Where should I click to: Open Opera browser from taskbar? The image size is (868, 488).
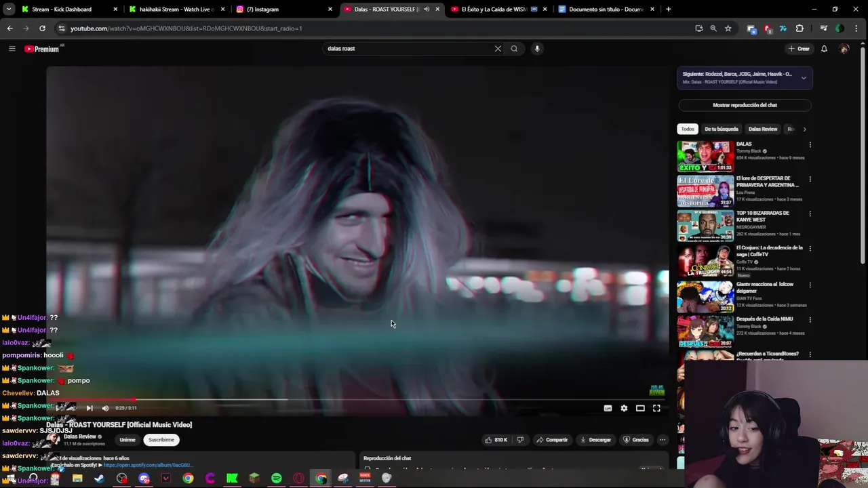click(x=298, y=479)
